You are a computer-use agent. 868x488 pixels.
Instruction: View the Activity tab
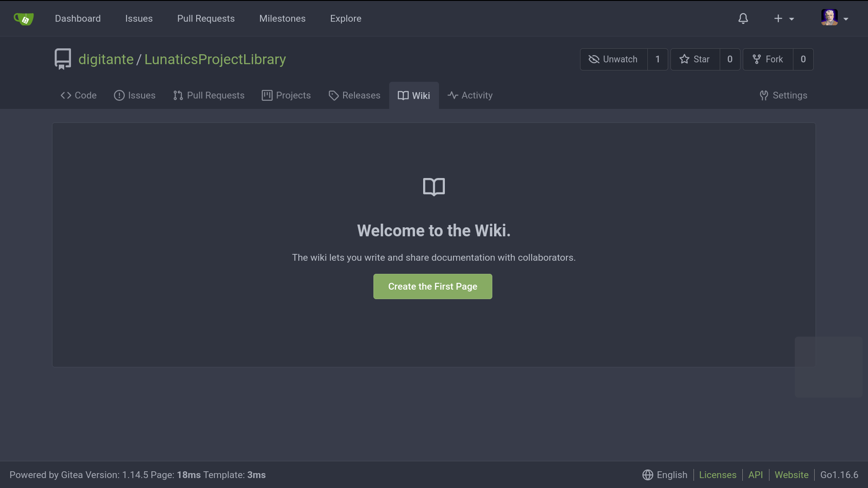pyautogui.click(x=470, y=95)
